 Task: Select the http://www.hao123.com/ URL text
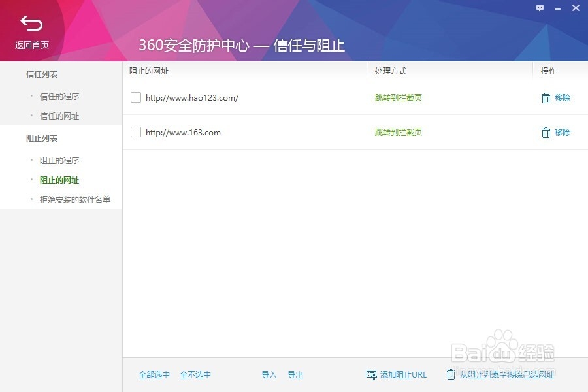point(192,98)
